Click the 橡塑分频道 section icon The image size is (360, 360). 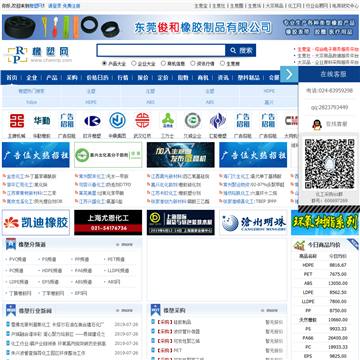[x=11, y=244]
